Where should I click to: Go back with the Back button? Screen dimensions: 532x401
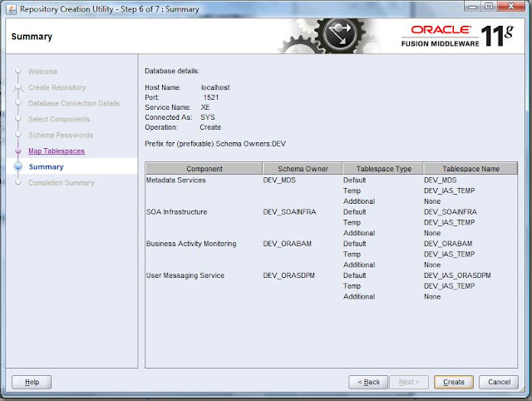click(x=368, y=382)
